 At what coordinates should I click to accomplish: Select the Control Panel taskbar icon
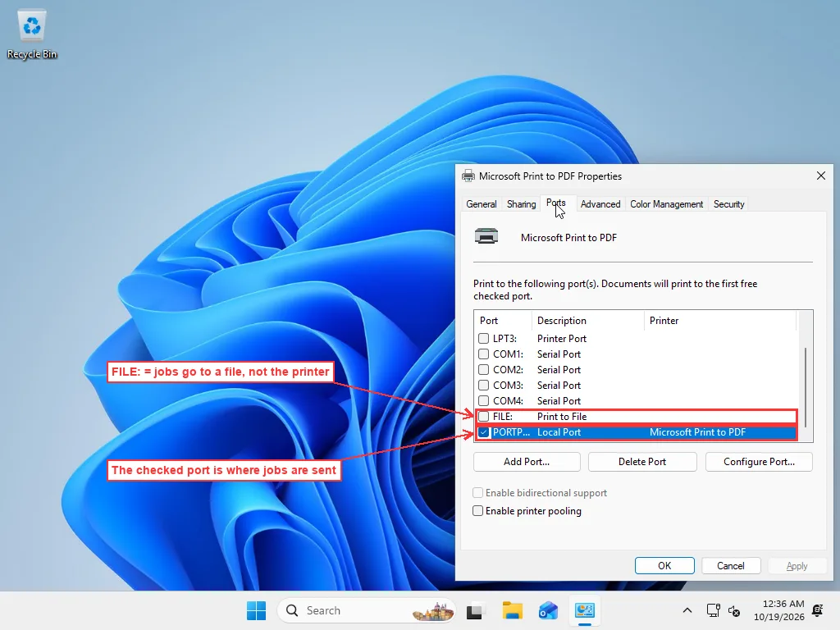[584, 610]
